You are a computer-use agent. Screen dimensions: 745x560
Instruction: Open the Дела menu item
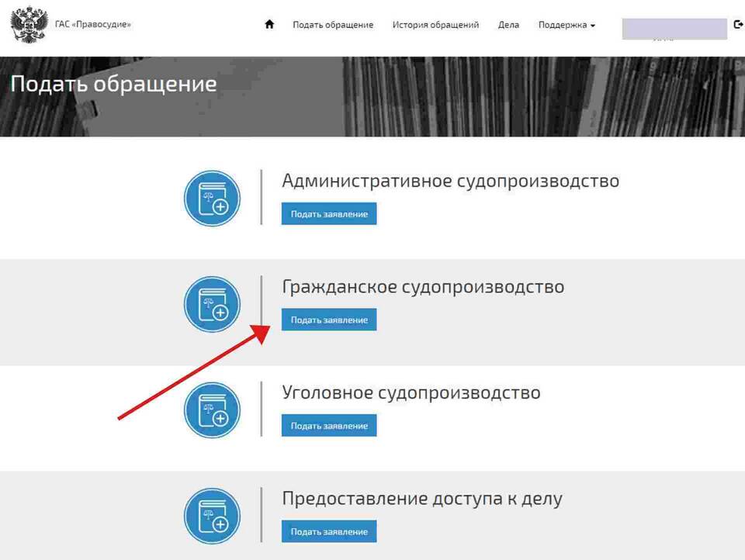[x=508, y=25]
